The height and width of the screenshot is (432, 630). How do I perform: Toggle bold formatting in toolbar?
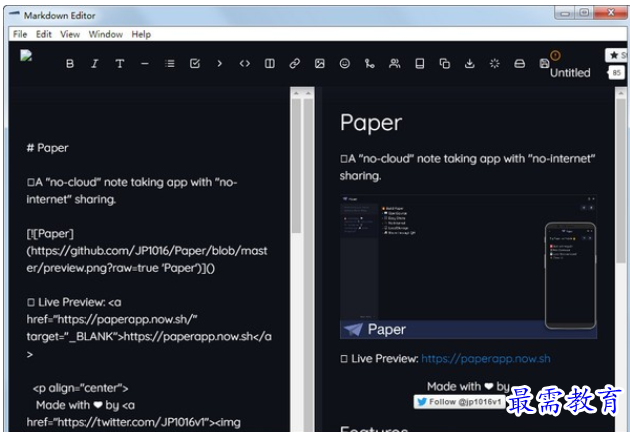point(70,63)
